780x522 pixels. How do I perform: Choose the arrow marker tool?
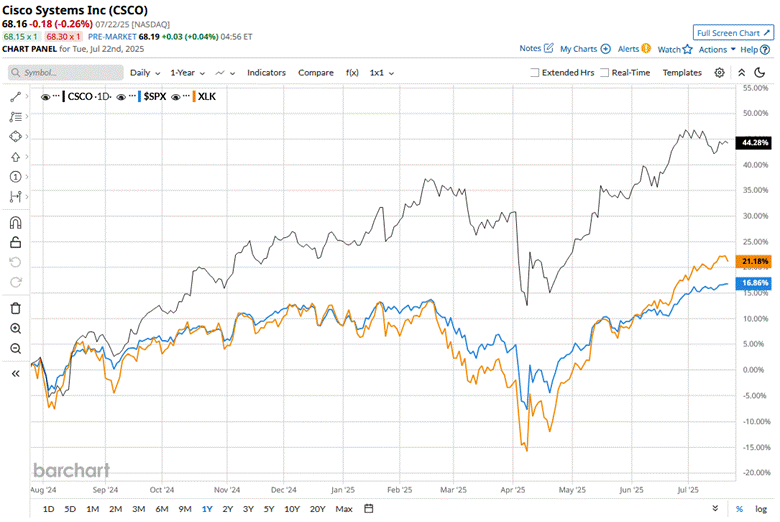[15, 157]
